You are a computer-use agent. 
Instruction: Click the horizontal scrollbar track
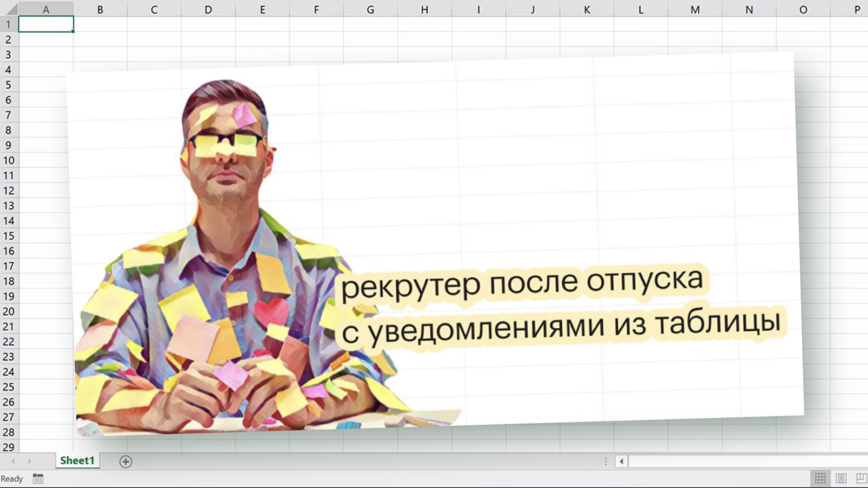(x=746, y=461)
